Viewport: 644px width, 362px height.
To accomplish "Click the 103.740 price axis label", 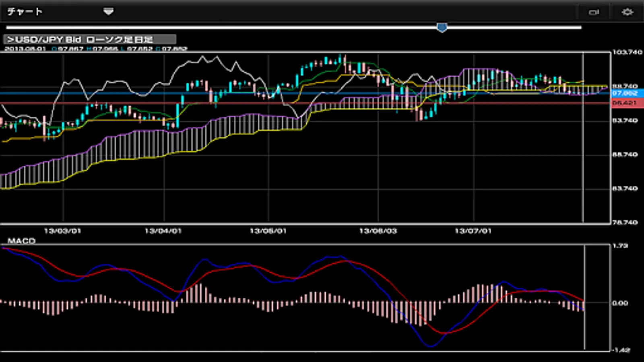I will tap(627, 52).
